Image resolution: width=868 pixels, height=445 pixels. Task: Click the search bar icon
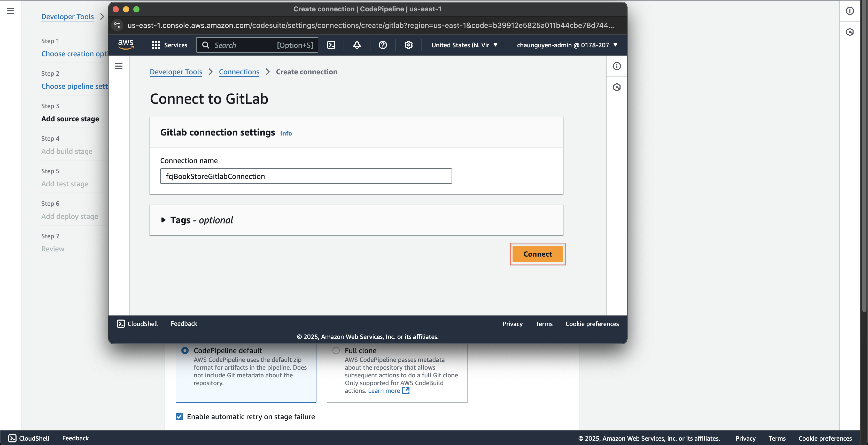pos(206,45)
